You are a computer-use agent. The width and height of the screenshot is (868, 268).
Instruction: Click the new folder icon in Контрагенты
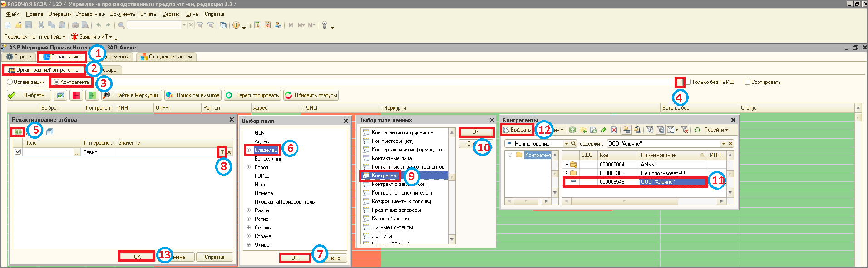tap(583, 130)
